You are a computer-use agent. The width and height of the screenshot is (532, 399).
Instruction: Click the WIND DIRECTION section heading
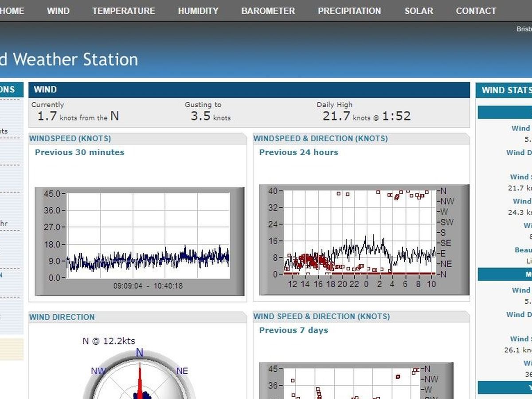62,317
